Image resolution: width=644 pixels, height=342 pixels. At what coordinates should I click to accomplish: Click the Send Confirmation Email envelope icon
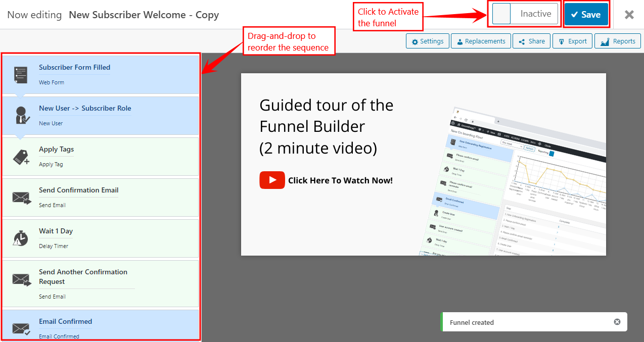coord(21,198)
